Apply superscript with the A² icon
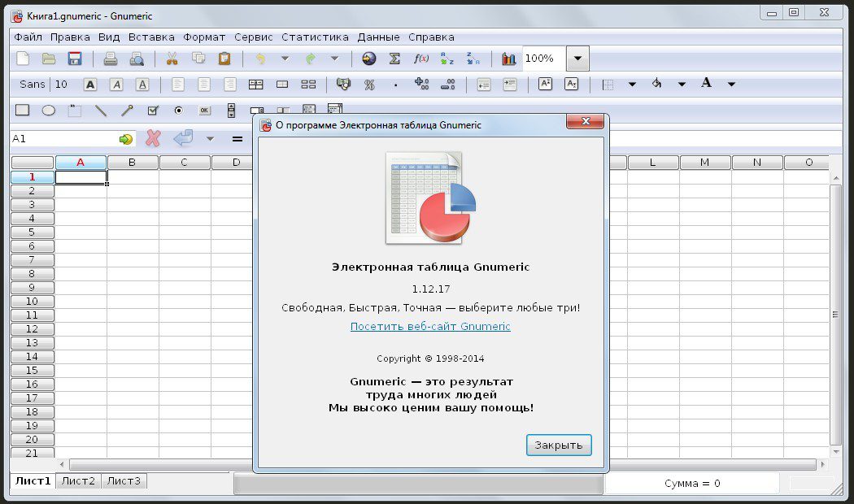 [x=545, y=84]
